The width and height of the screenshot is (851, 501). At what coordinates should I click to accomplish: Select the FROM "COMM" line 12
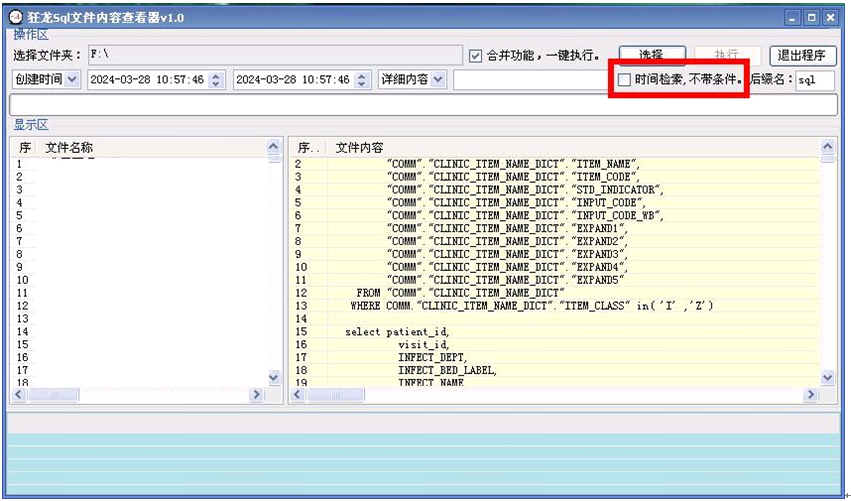pyautogui.click(x=556, y=293)
